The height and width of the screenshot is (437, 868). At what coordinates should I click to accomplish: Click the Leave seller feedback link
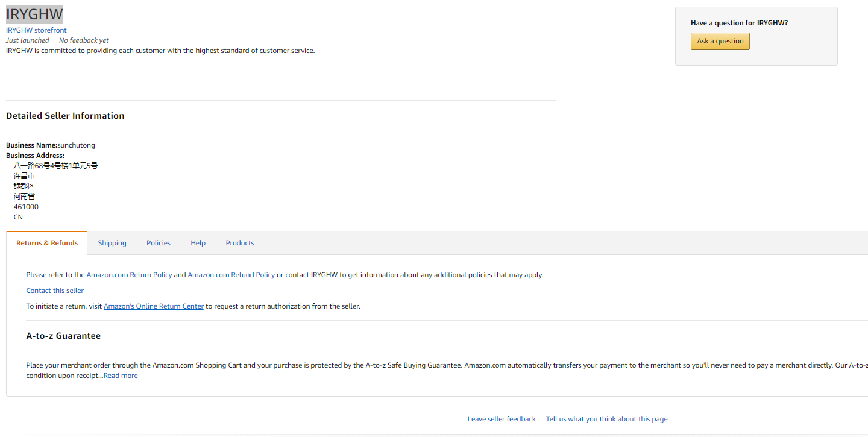coord(502,419)
